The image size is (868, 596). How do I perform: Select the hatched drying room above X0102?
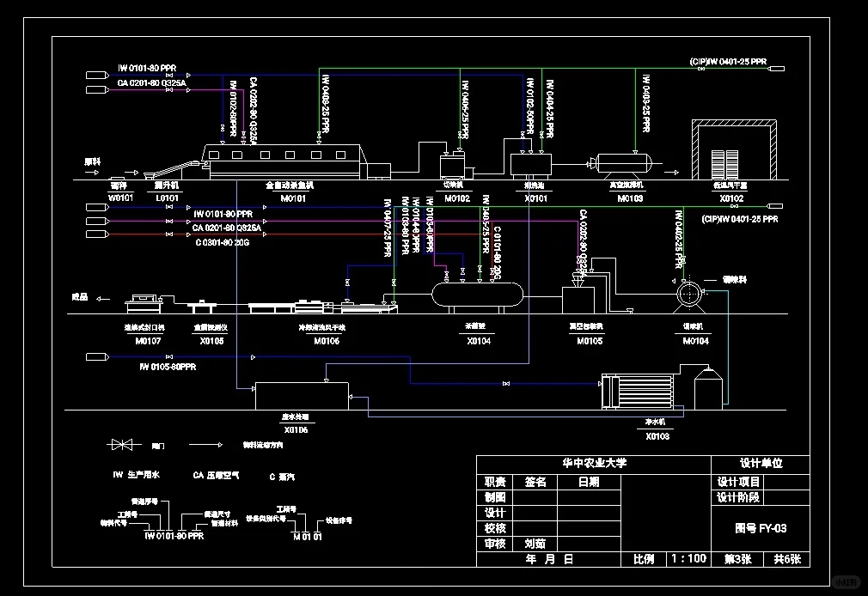tap(734, 149)
